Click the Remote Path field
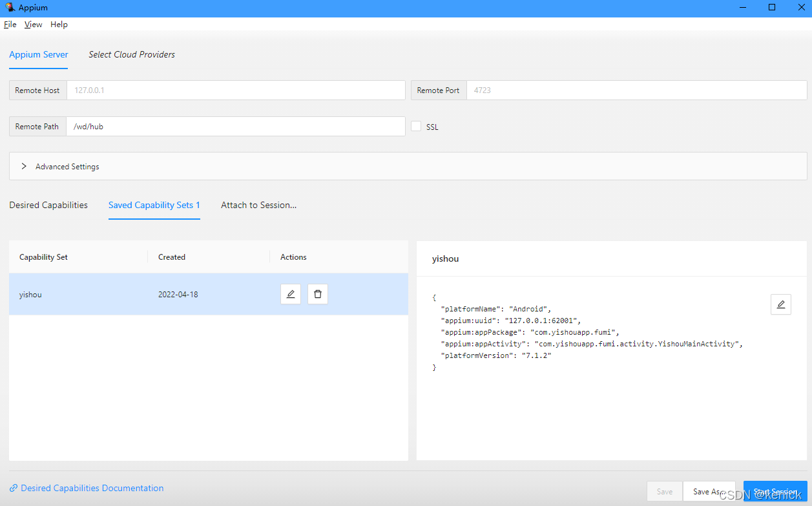This screenshot has width=812, height=506. click(236, 127)
